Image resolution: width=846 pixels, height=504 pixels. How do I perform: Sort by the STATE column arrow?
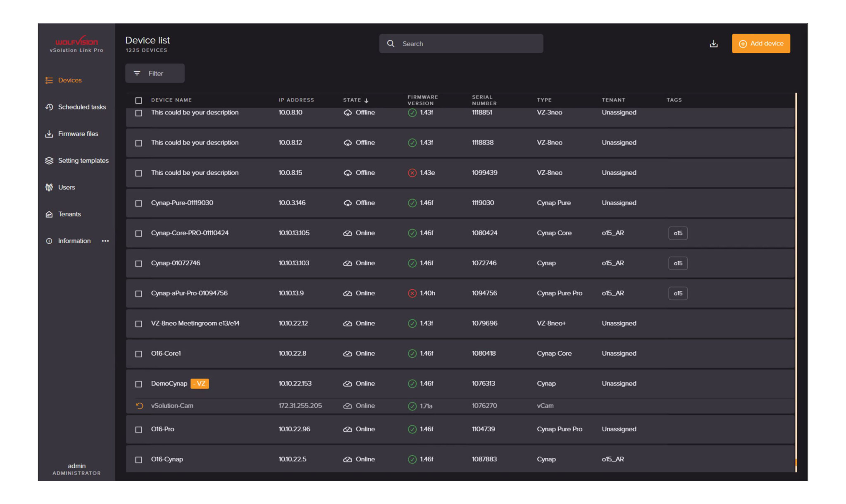[367, 100]
